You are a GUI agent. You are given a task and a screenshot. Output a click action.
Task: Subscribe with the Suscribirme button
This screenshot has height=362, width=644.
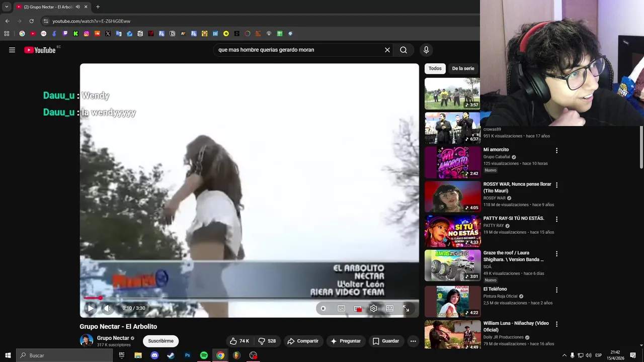click(x=160, y=341)
